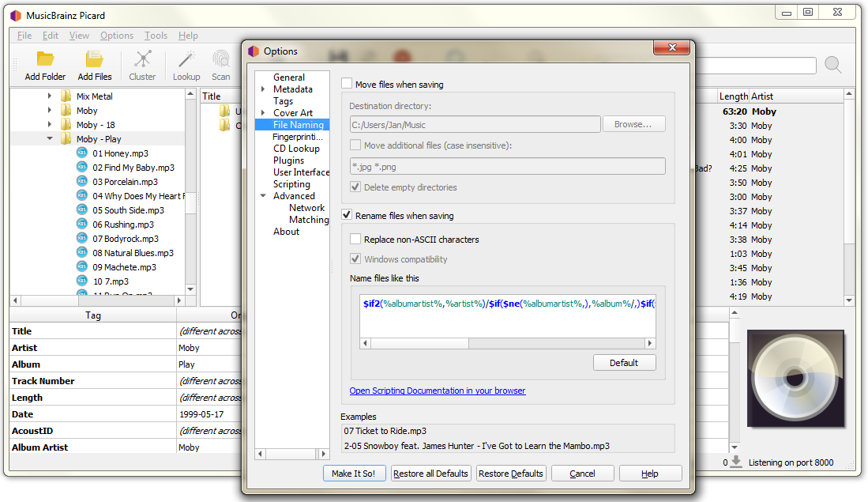This screenshot has height=502, width=868.
Task: Click the Browse... button
Action: click(x=633, y=124)
